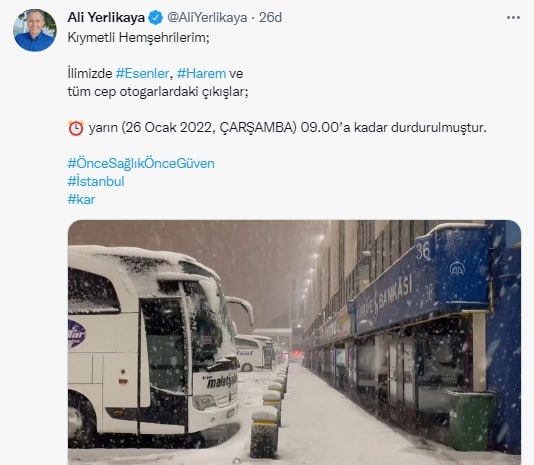Screen dimensions: 534x465
Task: Open the #Harem hashtag
Action: pos(202,73)
